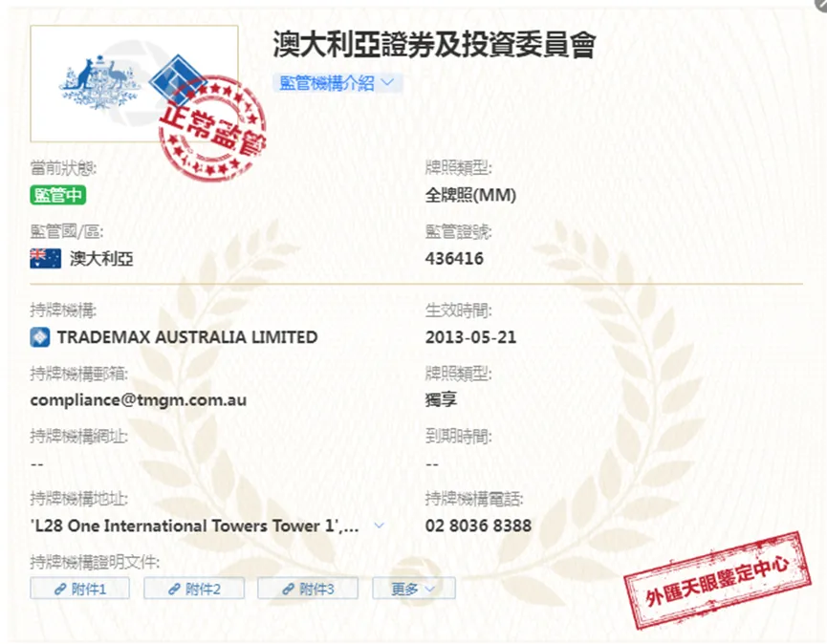
Task: Open attachment 附件2
Action: point(194,589)
